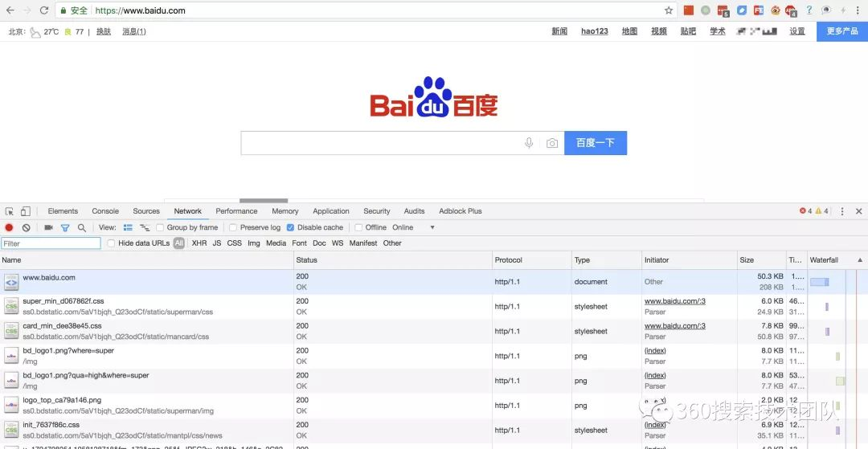This screenshot has width=868, height=449.
Task: Enable Preserve log checkbox
Action: [233, 227]
